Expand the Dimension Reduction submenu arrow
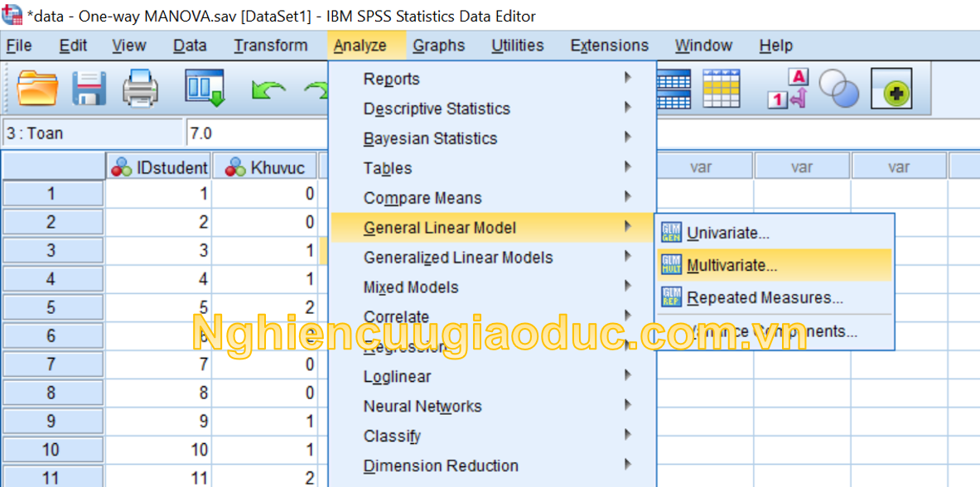 click(628, 465)
